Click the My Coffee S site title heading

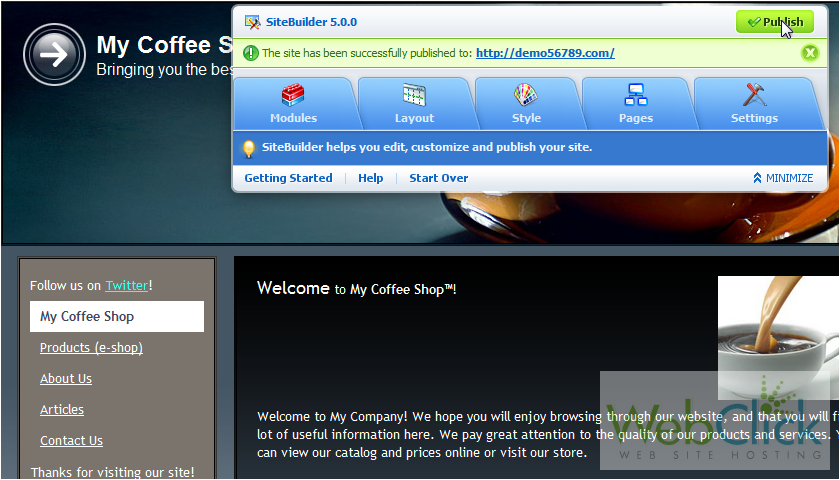click(164, 45)
